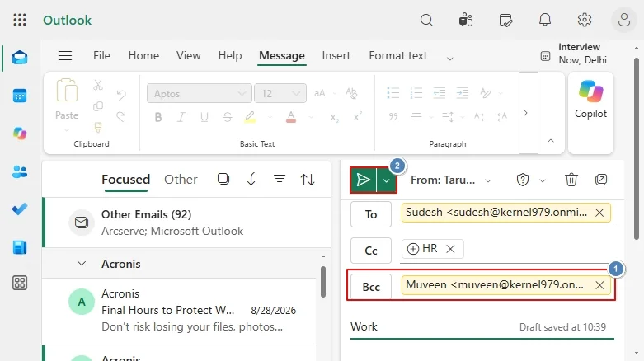Open Settings gear

click(585, 20)
